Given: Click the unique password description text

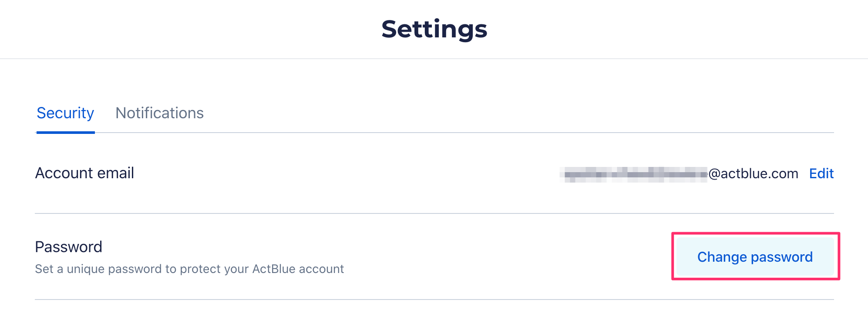Looking at the screenshot, I should coord(189,269).
